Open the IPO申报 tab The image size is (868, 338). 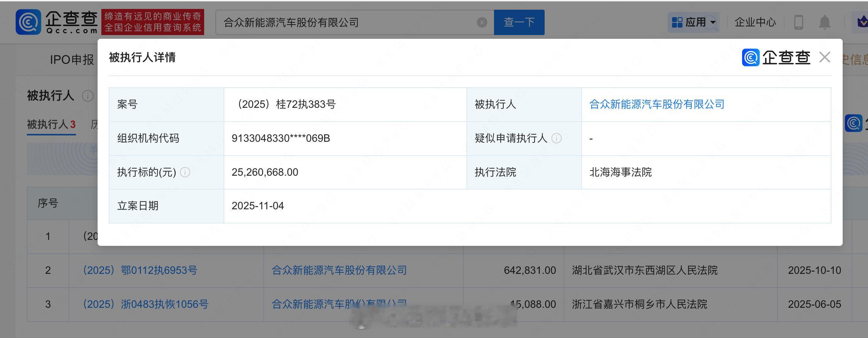coord(72,60)
